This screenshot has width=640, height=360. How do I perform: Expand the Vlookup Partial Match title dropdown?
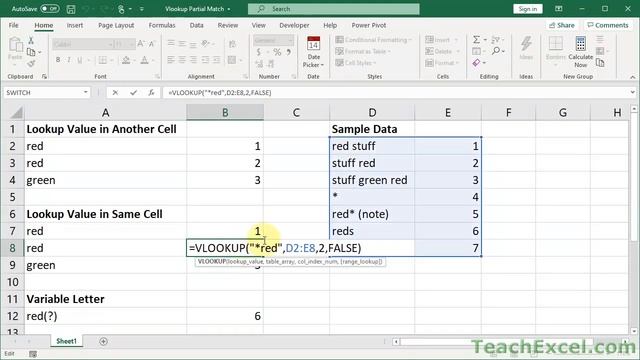pos(229,9)
